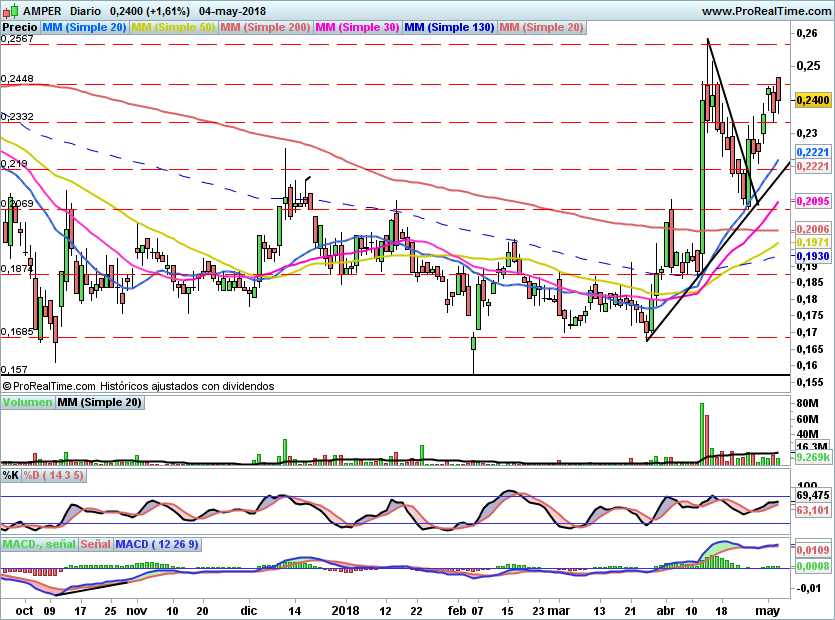Click the 0,1873 level label
Screen dimensions: 835x620
[17, 269]
